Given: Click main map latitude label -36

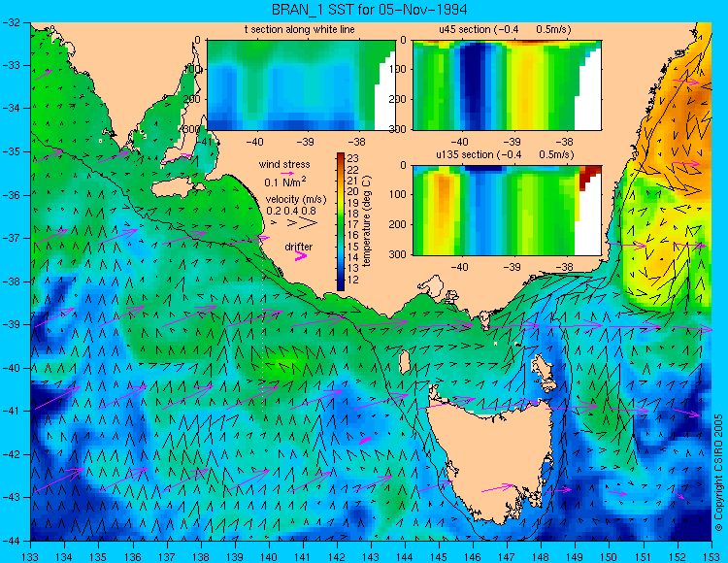Looking at the screenshot, I should click(12, 195).
